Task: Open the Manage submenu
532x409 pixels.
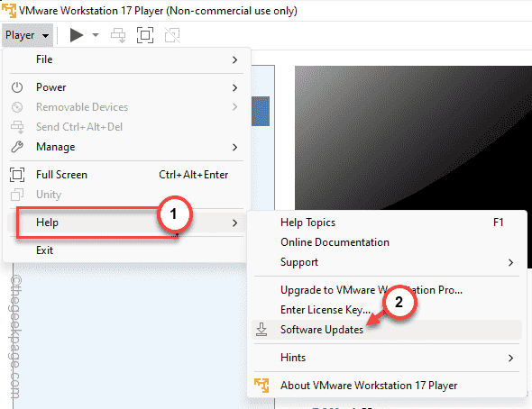Action: click(126, 147)
